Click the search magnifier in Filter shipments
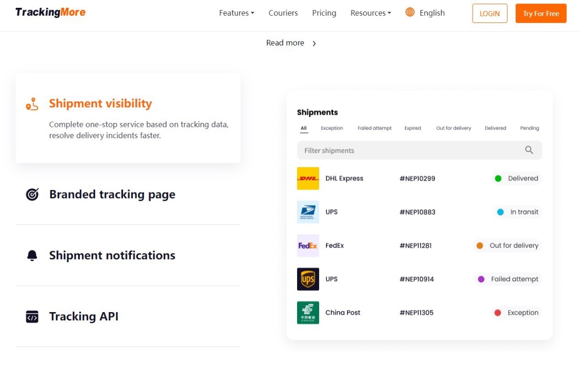 529,150
